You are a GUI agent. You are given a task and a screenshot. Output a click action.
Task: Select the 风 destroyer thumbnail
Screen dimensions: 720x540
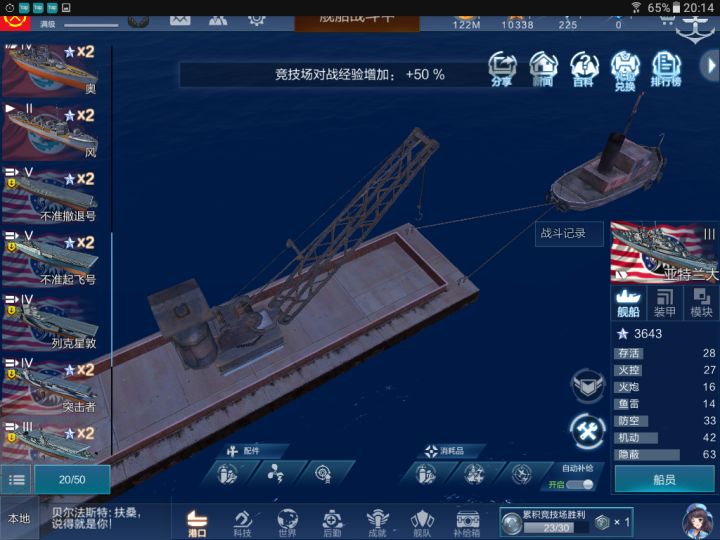pyautogui.click(x=51, y=132)
